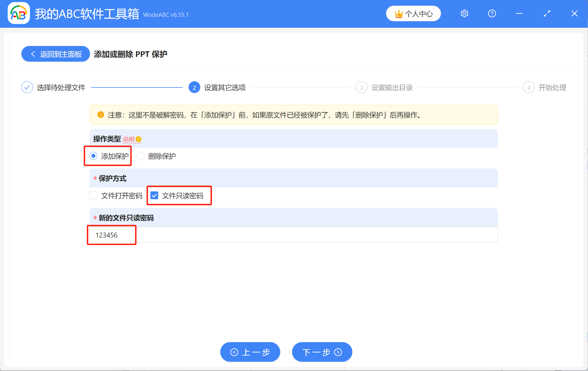Select the 删除保护 radio button
The height and width of the screenshot is (371, 588).
click(140, 156)
